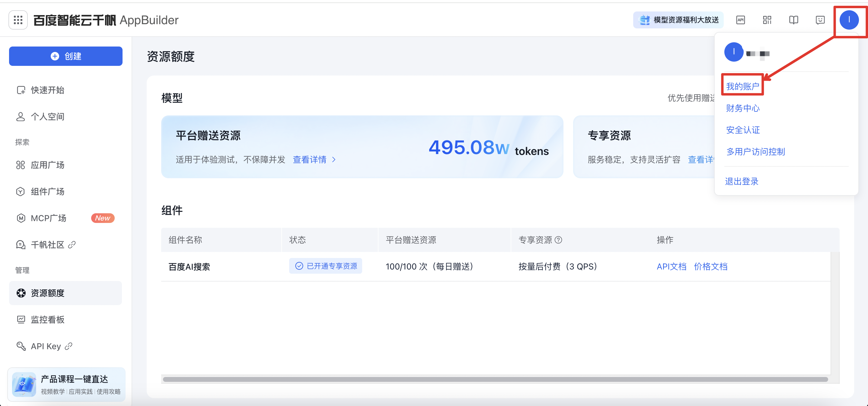This screenshot has width=868, height=406.
Task: Click the external link icon beside API Key
Action: (x=69, y=346)
